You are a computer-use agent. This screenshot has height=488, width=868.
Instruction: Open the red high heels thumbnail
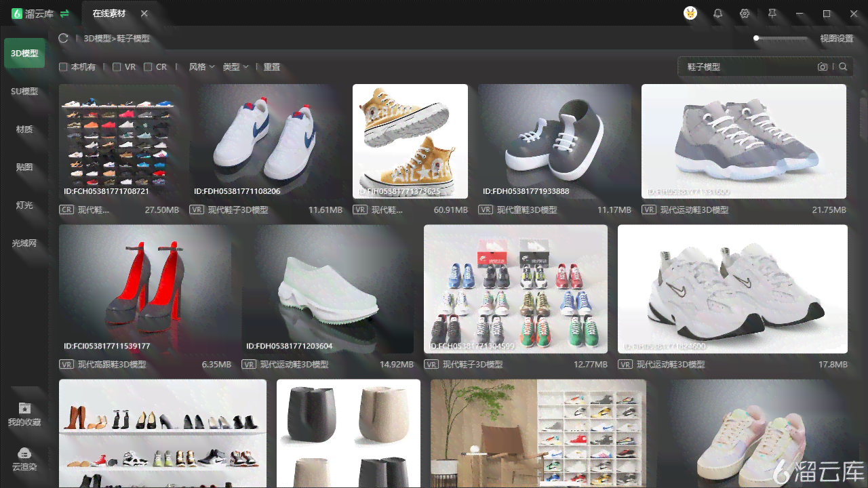[x=145, y=289]
